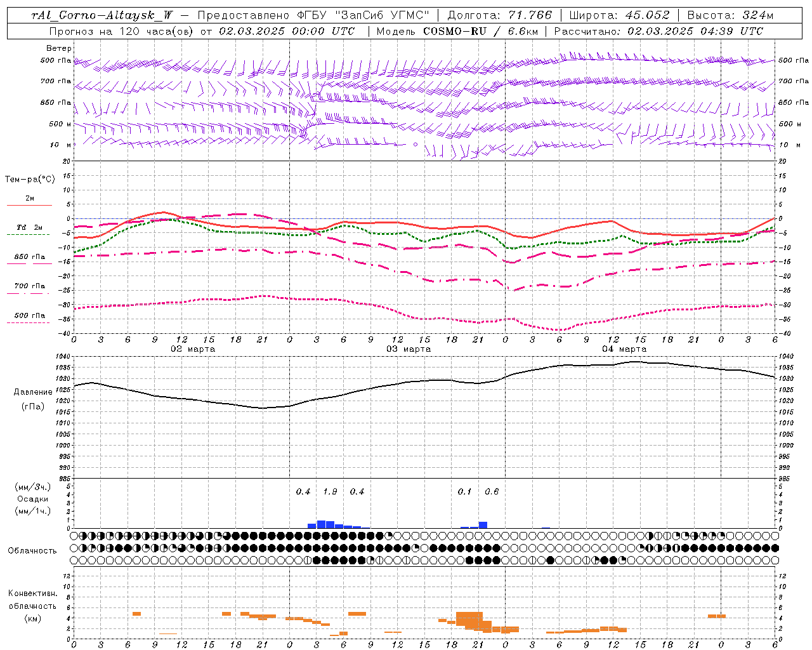Click the 0.1 precipitation amount
Image resolution: width=812 pixels, height=650 pixels.
click(x=465, y=492)
